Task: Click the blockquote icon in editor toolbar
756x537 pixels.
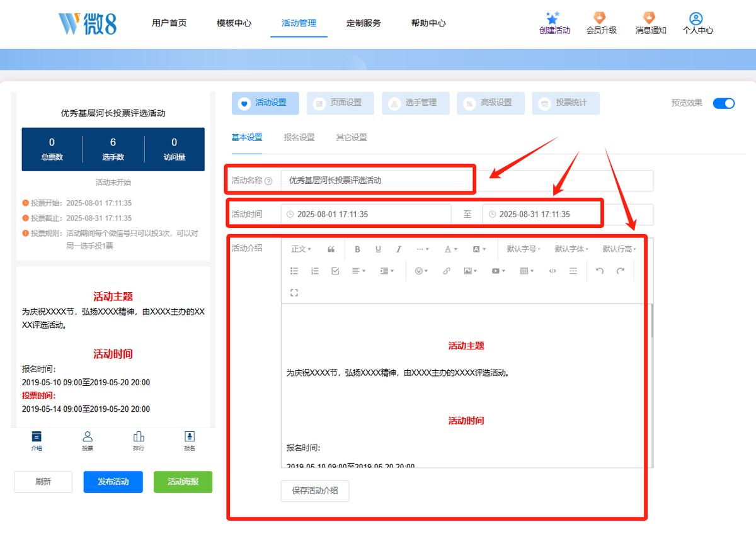Action: (331, 249)
